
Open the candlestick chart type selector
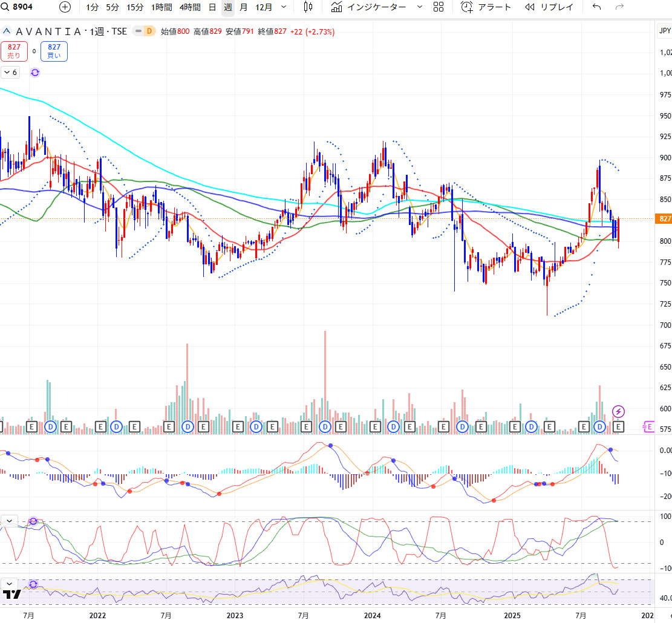(x=308, y=7)
